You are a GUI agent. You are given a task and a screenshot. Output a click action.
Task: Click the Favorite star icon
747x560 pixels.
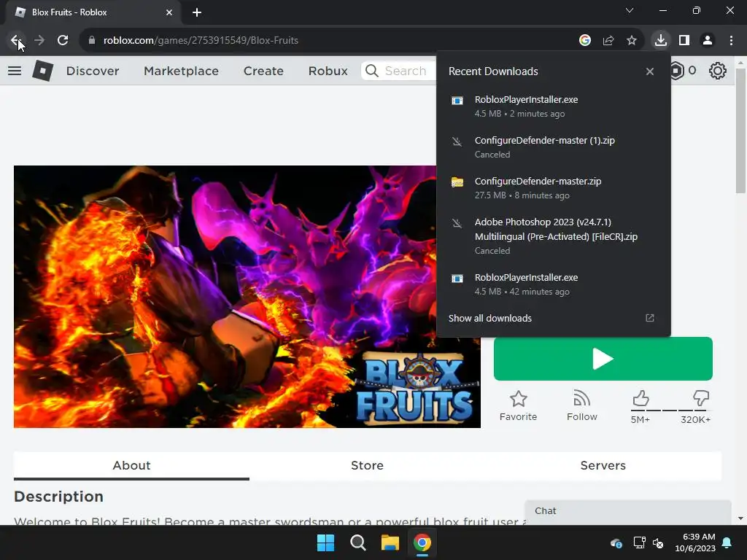[x=519, y=399]
